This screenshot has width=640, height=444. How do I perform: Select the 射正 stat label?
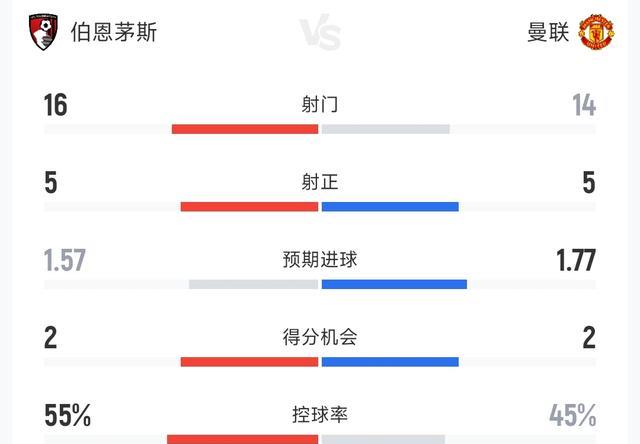pyautogui.click(x=320, y=182)
